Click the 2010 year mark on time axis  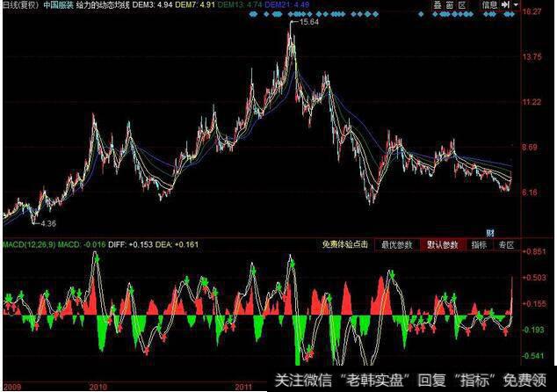click(98, 385)
